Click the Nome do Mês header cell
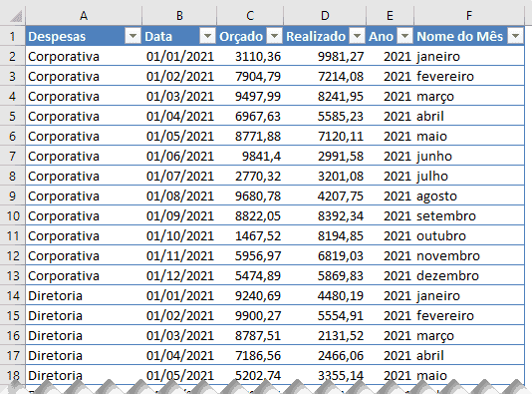 tap(469, 36)
